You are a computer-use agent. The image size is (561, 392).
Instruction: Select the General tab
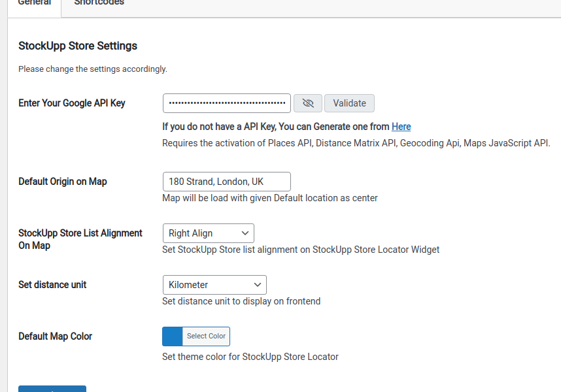click(34, 3)
